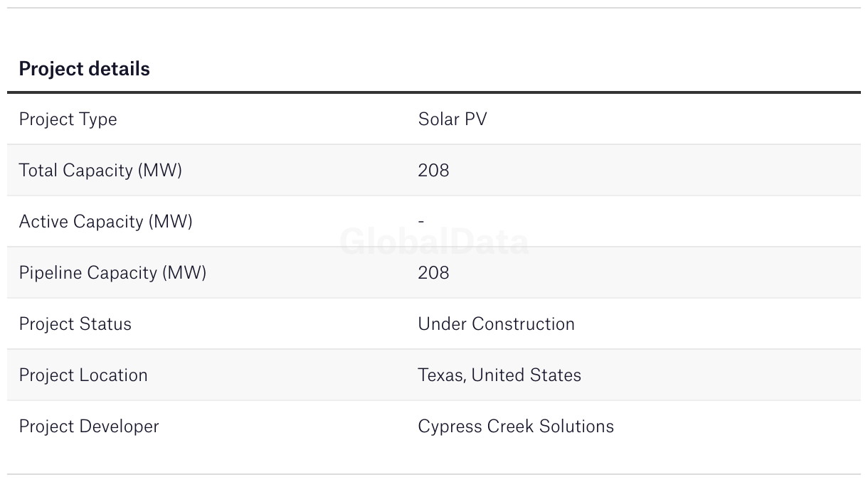Viewport: 868px width, 482px height.
Task: Open the Texas, United States location
Action: (499, 375)
